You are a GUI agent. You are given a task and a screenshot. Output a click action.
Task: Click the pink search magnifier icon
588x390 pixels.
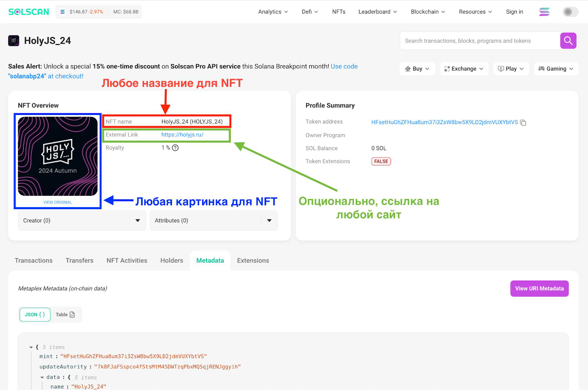coord(568,40)
